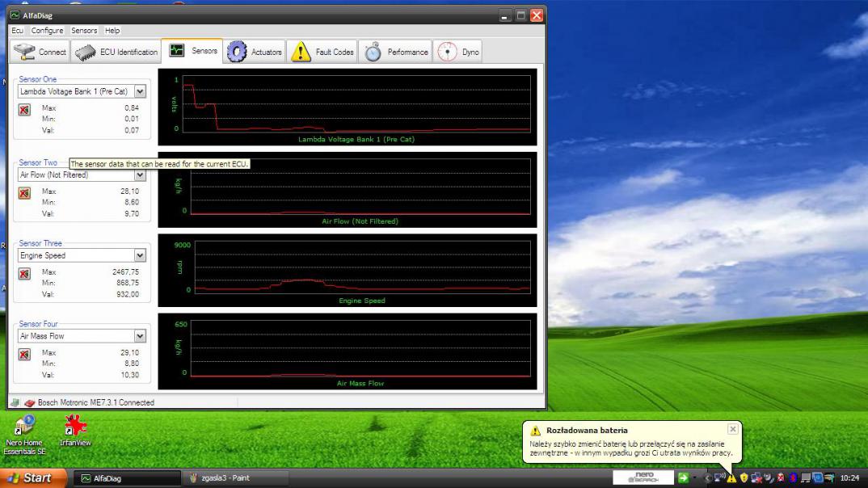Click the Rozładowana bateria notification title
Screen dimensions: 868x488
coord(587,430)
